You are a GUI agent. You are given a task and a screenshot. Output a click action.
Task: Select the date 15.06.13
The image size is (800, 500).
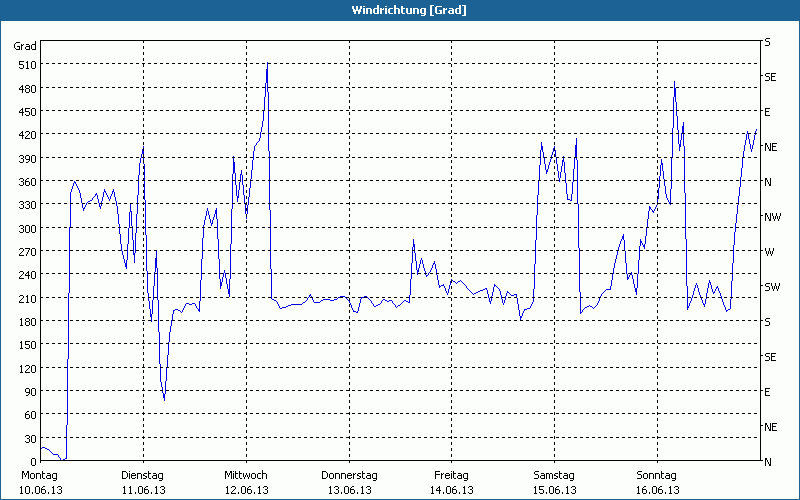[x=555, y=490]
